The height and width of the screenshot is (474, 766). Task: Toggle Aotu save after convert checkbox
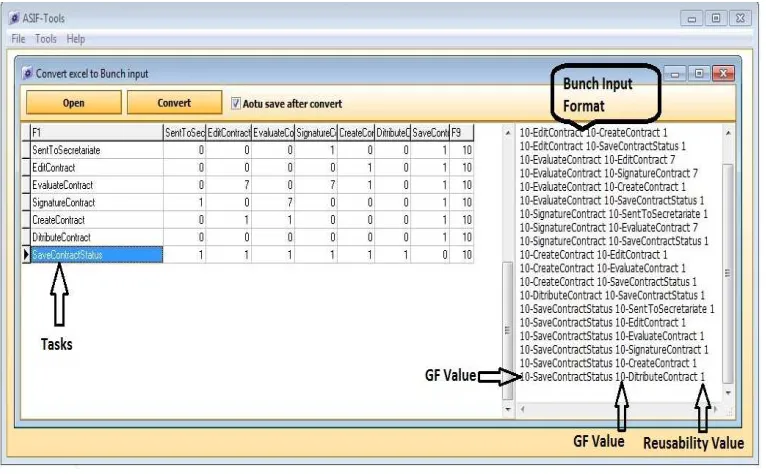(x=235, y=104)
